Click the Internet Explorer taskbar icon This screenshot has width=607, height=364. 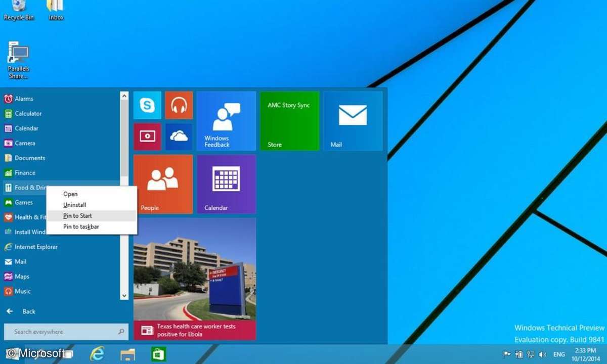(97, 354)
